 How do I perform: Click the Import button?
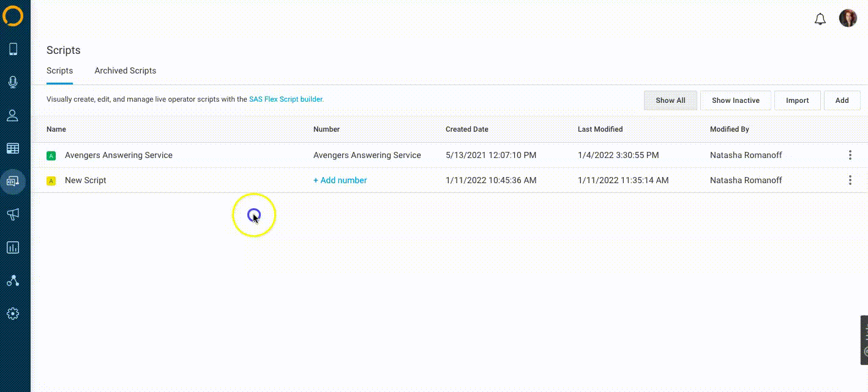point(797,100)
